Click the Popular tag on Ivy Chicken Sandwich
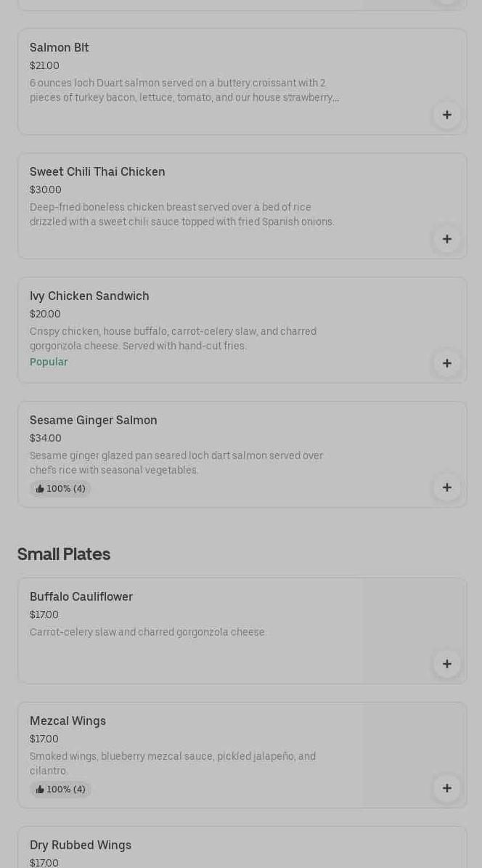The width and height of the screenshot is (482, 868). tap(49, 362)
